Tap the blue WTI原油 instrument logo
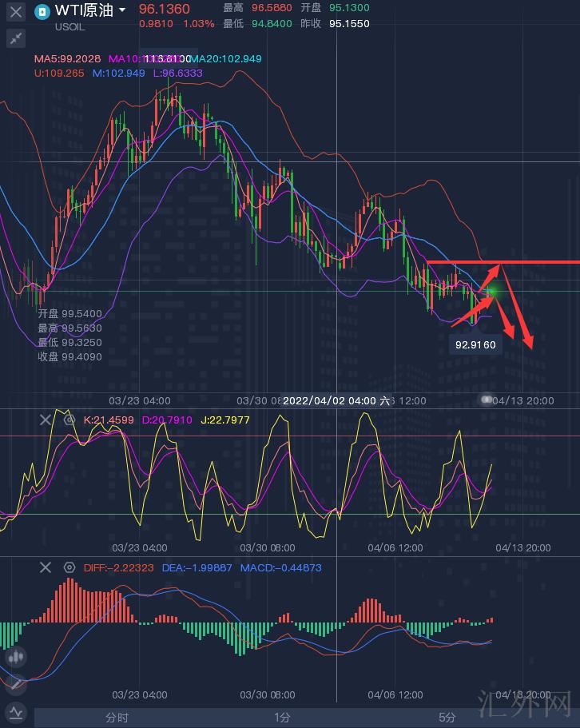The width and height of the screenshot is (580, 728). click(42, 12)
